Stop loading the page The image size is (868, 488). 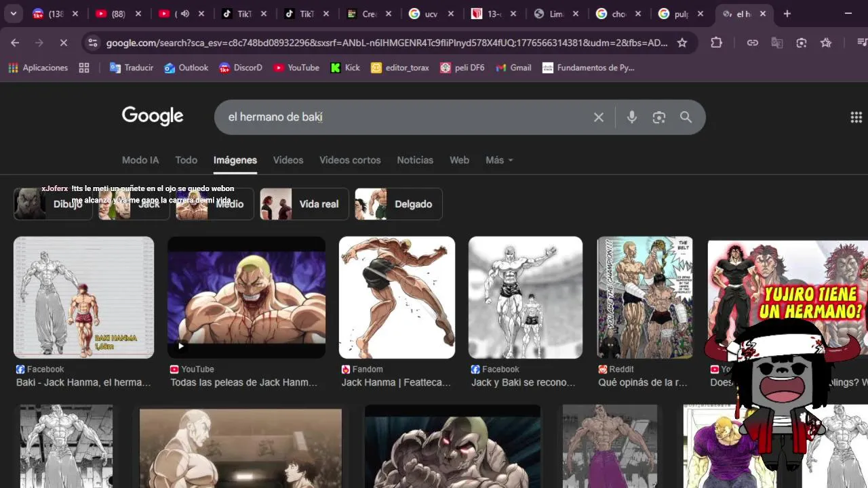tap(63, 43)
